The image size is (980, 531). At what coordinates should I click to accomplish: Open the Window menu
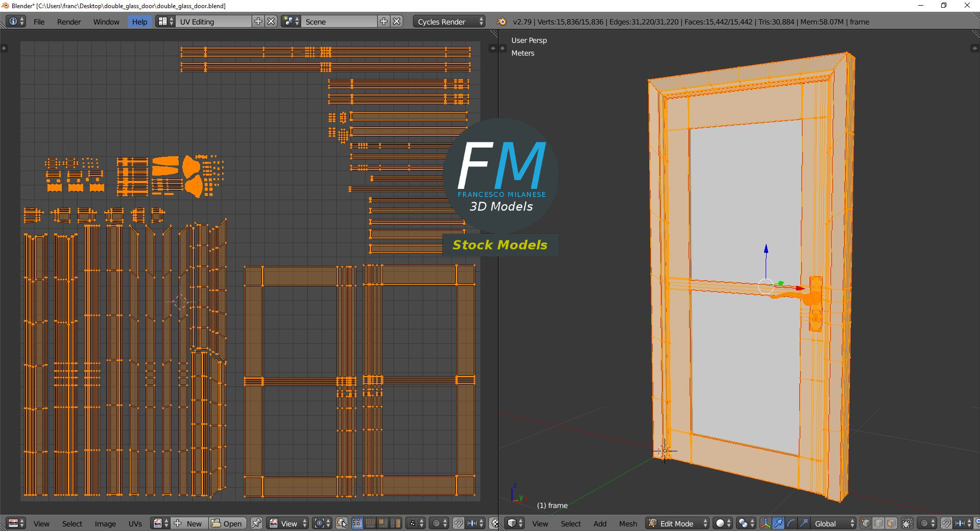[x=106, y=21]
